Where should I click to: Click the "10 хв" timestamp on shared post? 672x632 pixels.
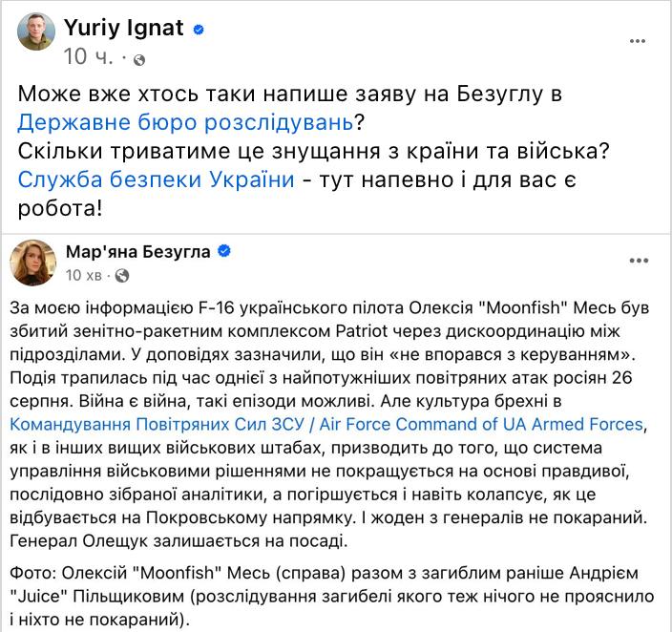(x=84, y=276)
